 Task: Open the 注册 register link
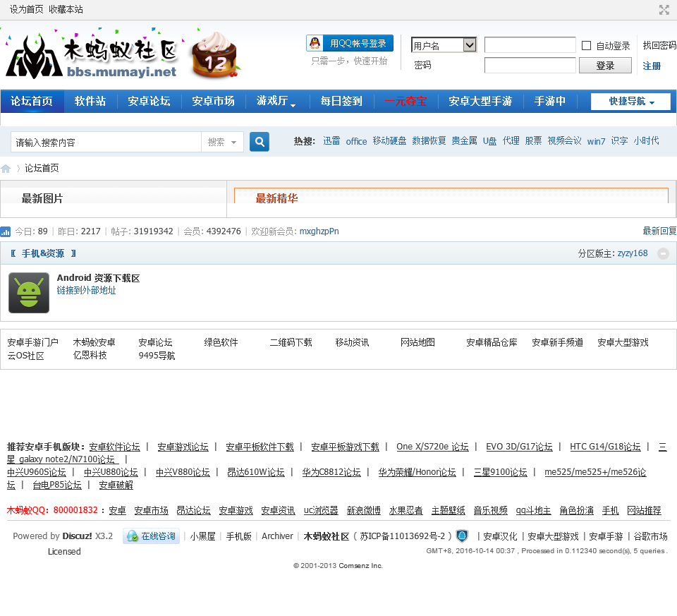pyautogui.click(x=652, y=66)
